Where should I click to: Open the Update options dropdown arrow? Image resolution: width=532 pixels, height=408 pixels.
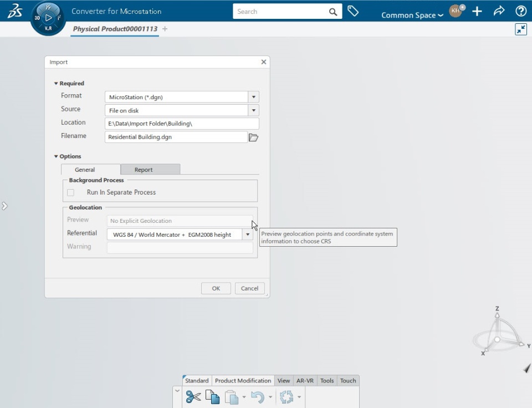(x=299, y=397)
